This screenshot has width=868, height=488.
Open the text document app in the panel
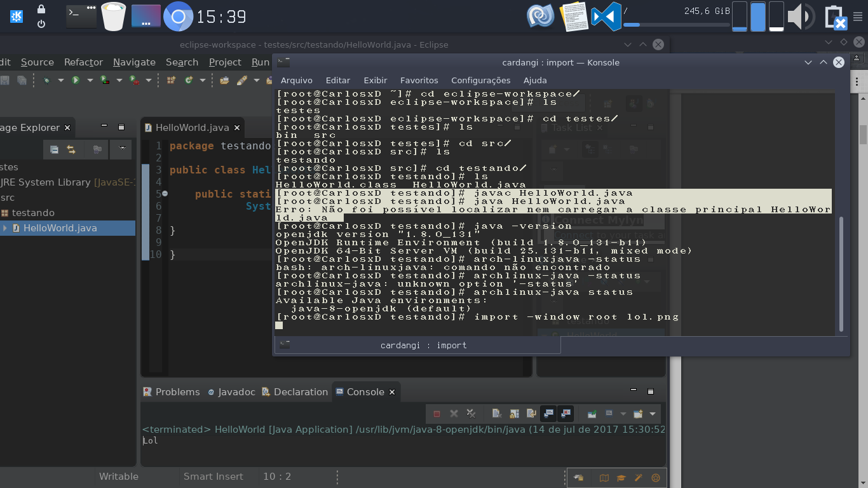tap(574, 17)
